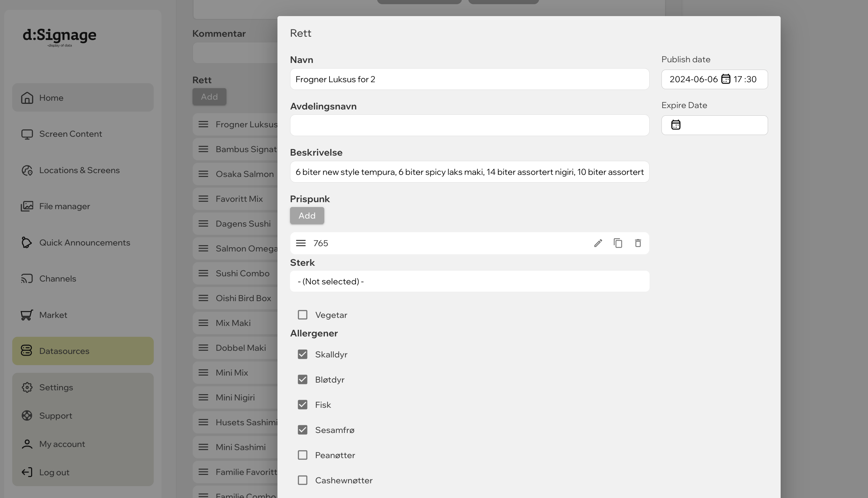Click the drag handle beside Oishi Bird Box
The height and width of the screenshot is (498, 868).
click(203, 298)
